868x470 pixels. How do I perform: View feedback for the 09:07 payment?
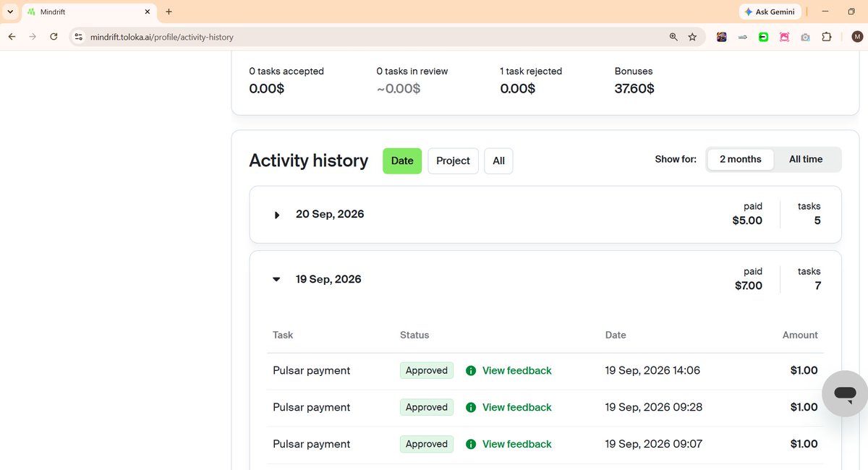[x=516, y=444]
